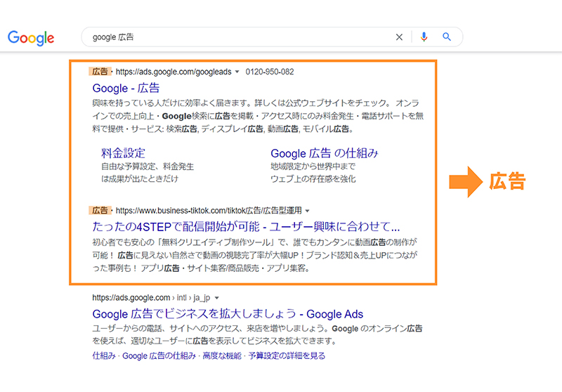The width and height of the screenshot is (562, 392).
Task: Expand dropdown arrow next to 'intl › ja_jp' URL
Action: point(216,298)
